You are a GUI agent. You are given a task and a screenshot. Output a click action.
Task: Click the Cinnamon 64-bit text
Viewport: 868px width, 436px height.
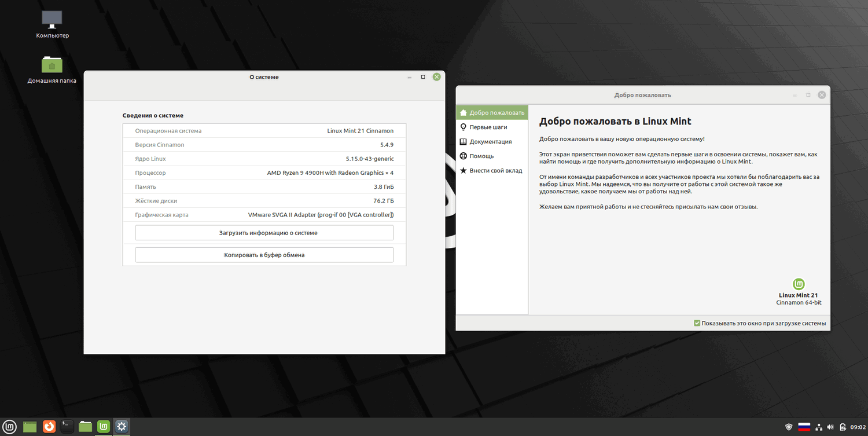(799, 303)
